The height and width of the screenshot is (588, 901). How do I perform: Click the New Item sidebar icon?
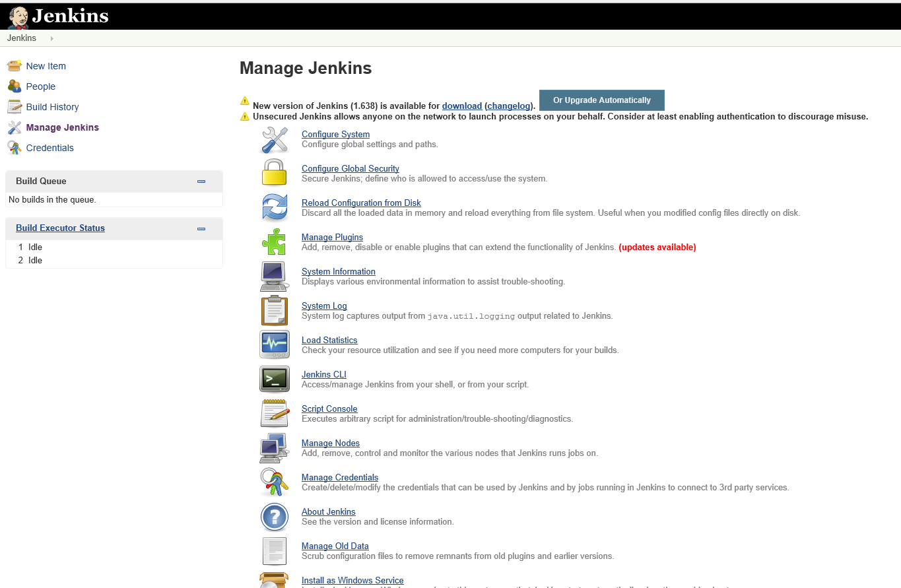[x=15, y=66]
